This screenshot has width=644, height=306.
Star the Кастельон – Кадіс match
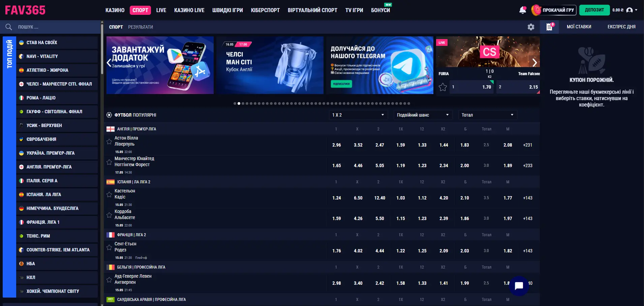tap(109, 194)
